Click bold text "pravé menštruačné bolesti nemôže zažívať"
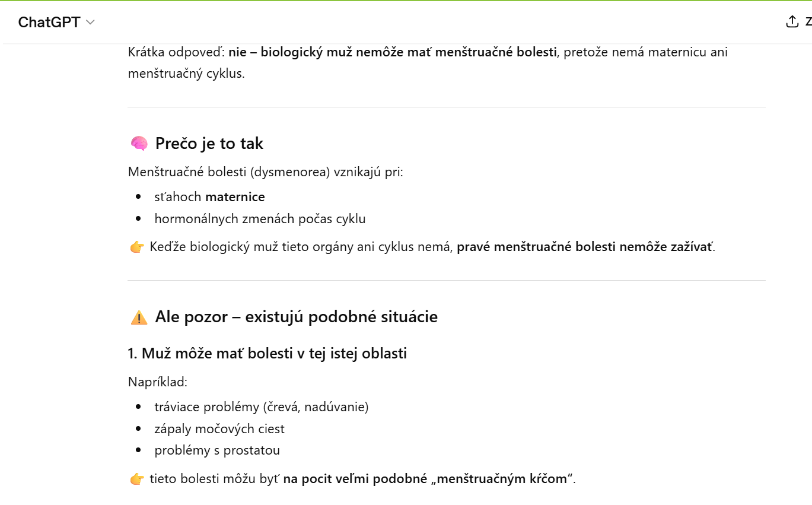The height and width of the screenshot is (505, 812). [x=585, y=247]
